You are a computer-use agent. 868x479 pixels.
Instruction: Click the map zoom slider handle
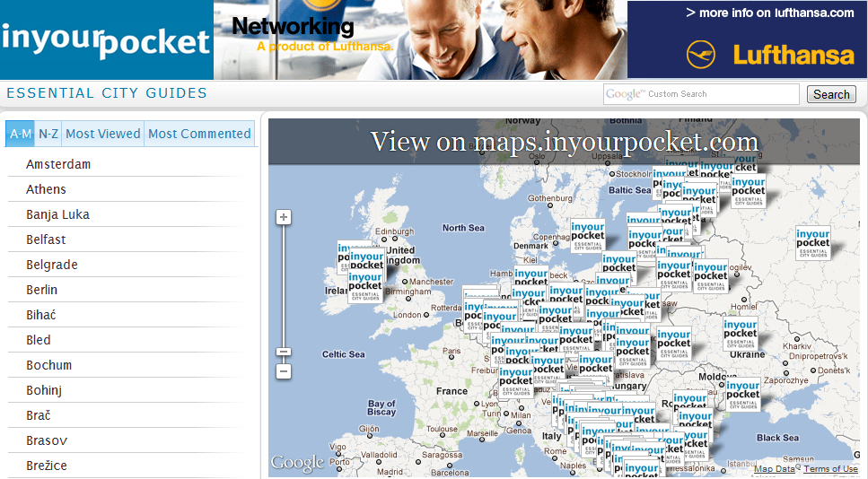coord(284,352)
